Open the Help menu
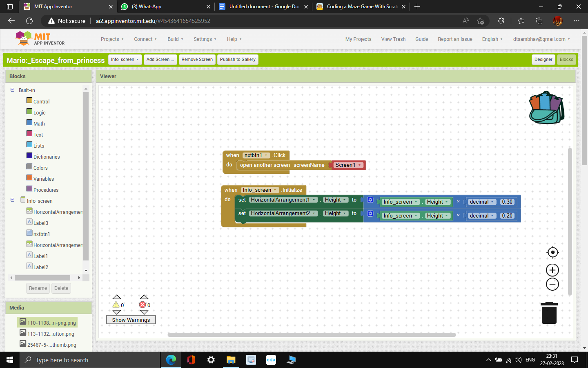Viewport: 588px width, 368px height. [x=234, y=39]
